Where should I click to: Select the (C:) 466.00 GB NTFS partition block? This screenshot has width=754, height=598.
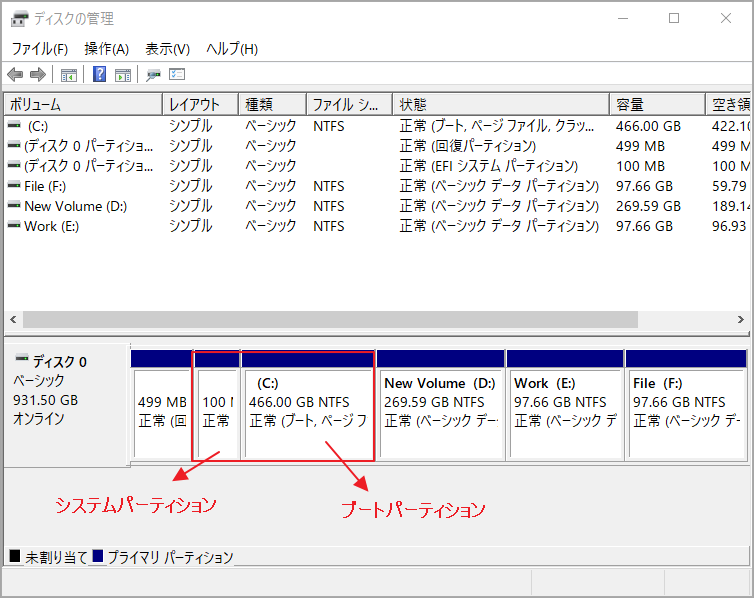click(308, 405)
